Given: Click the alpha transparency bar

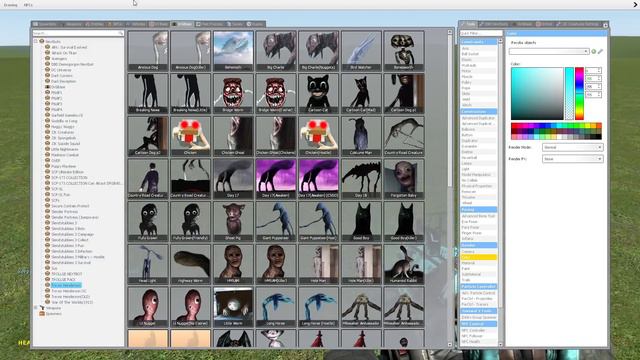Looking at the screenshot, I should [x=569, y=93].
